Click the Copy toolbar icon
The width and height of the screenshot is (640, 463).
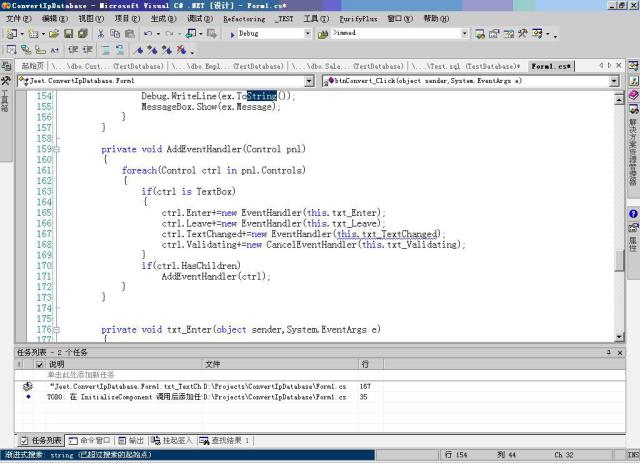[115, 34]
